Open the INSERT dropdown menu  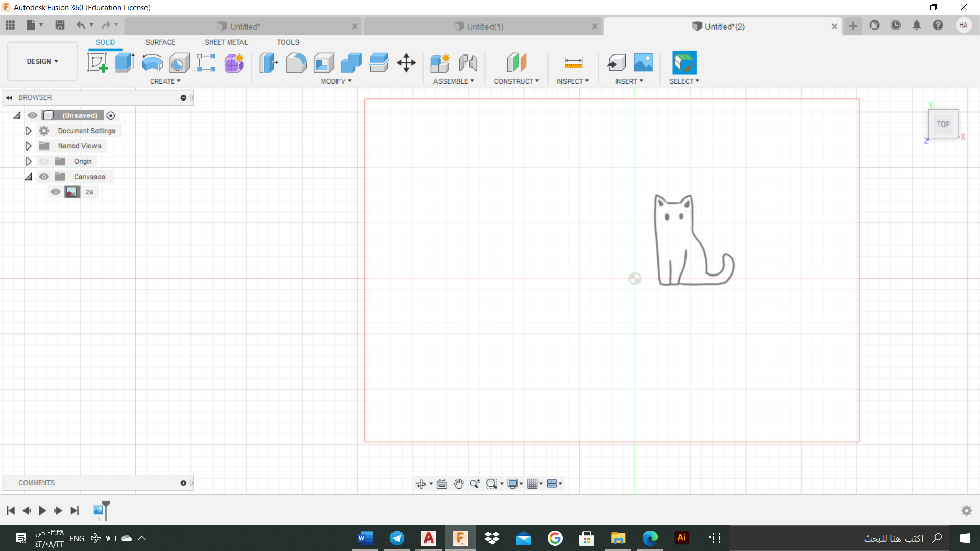click(629, 81)
